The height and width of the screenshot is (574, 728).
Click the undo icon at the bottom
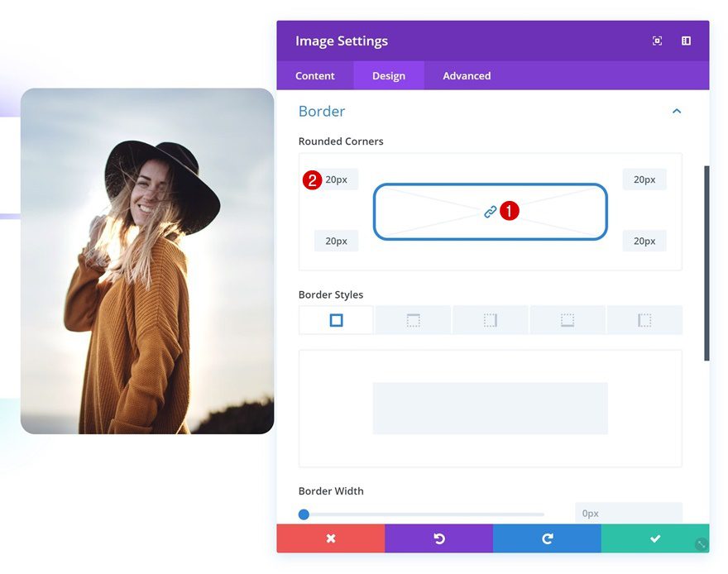(x=438, y=538)
